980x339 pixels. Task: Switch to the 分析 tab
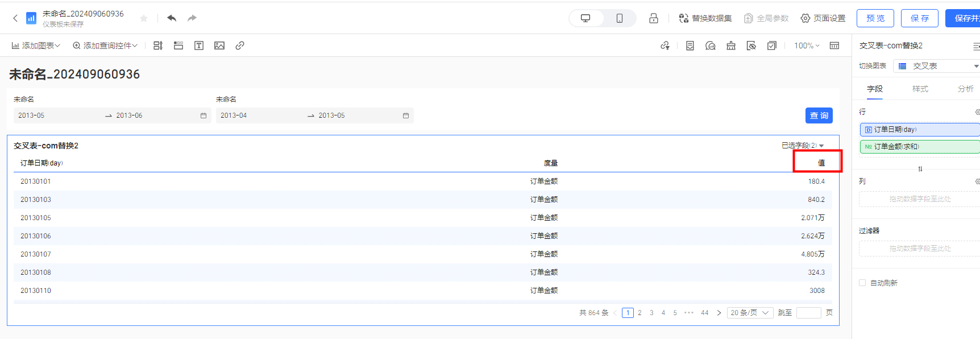tap(965, 89)
